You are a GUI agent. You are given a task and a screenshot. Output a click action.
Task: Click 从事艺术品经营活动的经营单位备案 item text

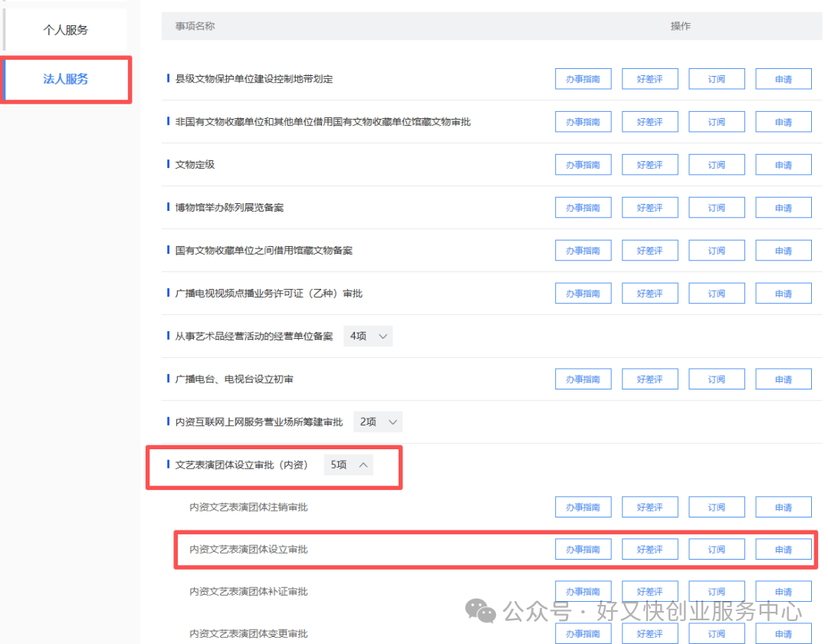click(254, 337)
